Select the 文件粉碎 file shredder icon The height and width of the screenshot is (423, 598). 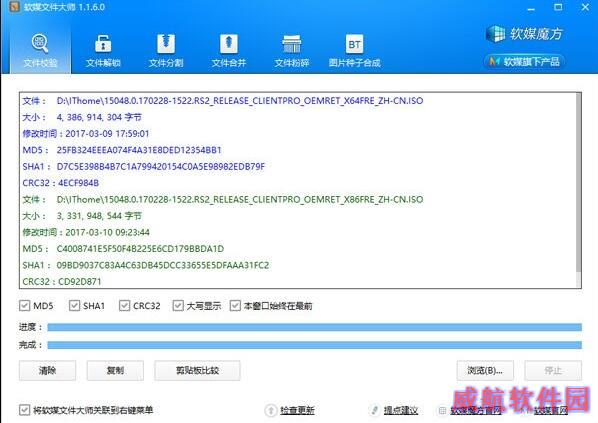292,43
